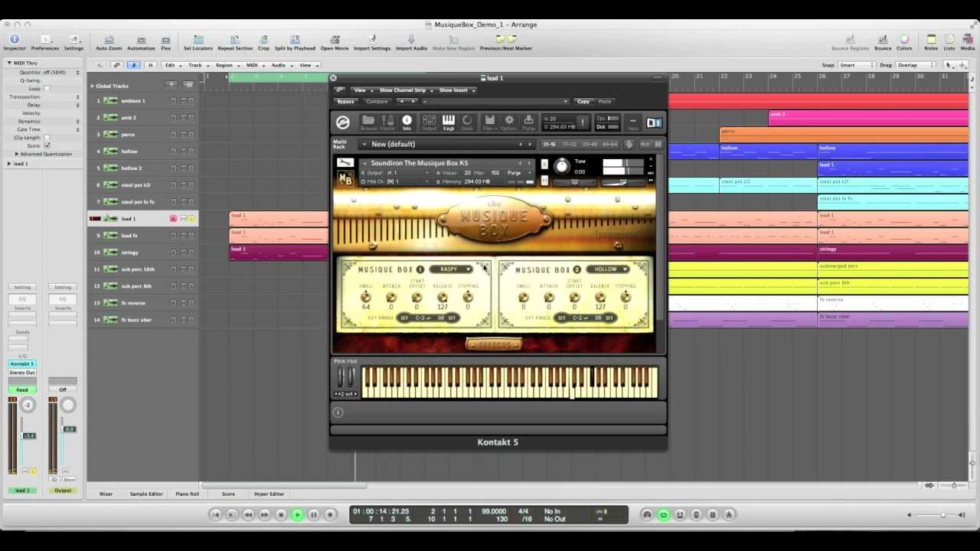Open Movie from toolbar
This screenshot has height=551, width=980.
tap(335, 43)
